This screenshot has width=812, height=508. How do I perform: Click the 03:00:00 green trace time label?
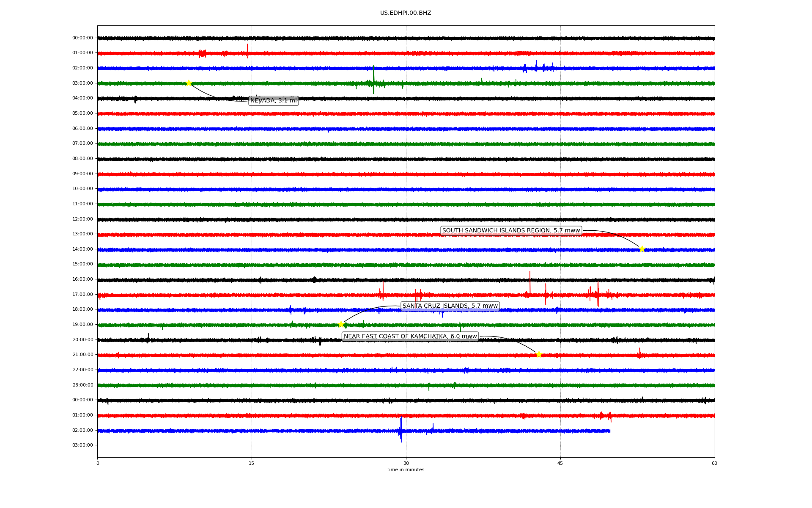[82, 83]
